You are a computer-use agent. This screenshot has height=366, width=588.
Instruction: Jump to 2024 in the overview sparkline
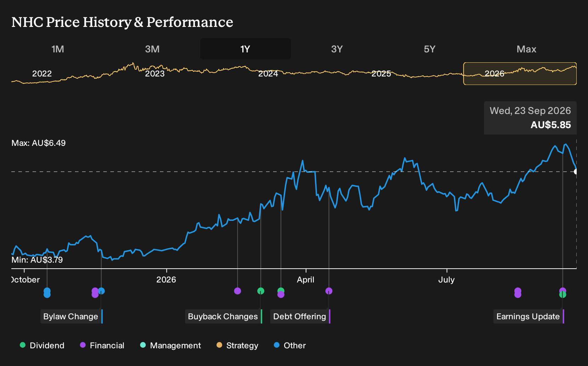[x=268, y=74]
